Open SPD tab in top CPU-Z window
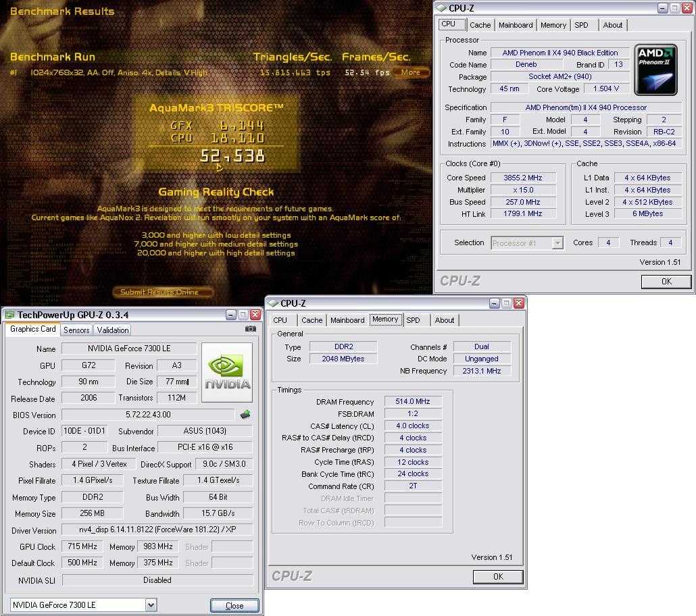696x616 pixels. 582,25
